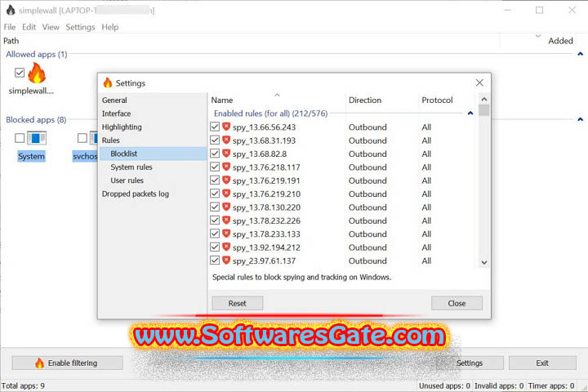The image size is (588, 392).
Task: Click Enable filtering button
Action: 68,363
